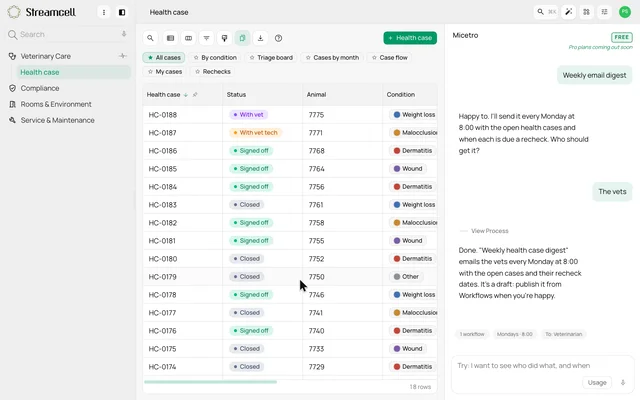The width and height of the screenshot is (640, 400).
Task: Toggle favorite star on My cases view
Action: point(150,72)
